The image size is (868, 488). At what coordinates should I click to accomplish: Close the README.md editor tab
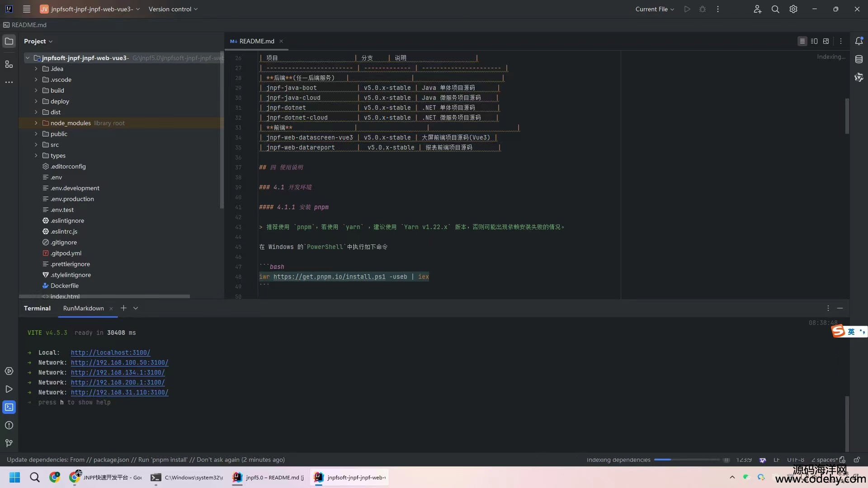(281, 41)
